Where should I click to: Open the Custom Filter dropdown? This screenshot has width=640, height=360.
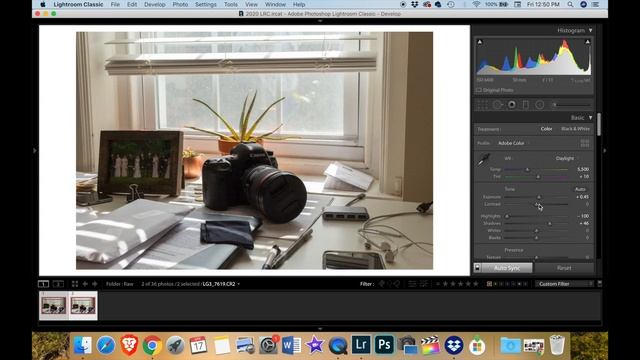564,284
